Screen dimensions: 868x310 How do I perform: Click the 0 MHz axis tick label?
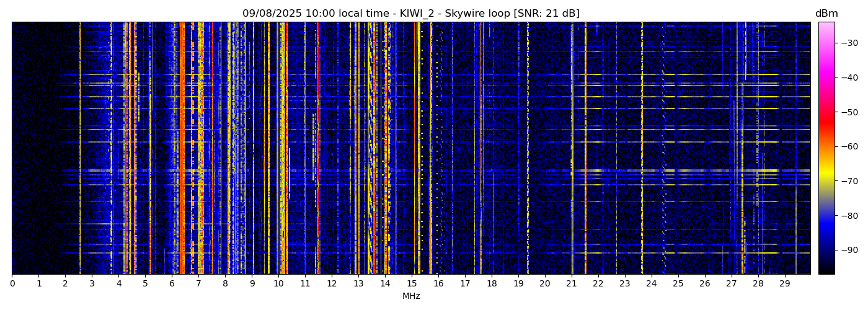(12, 283)
